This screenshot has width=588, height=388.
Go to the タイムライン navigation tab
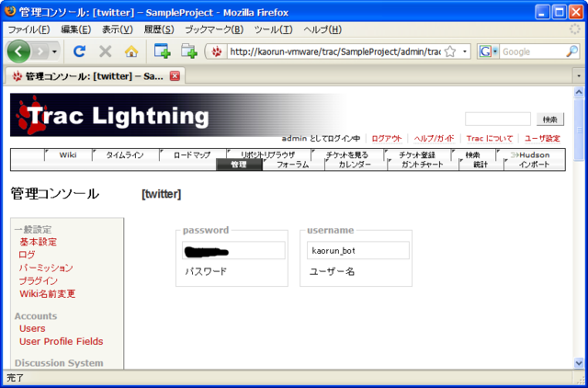(x=125, y=154)
